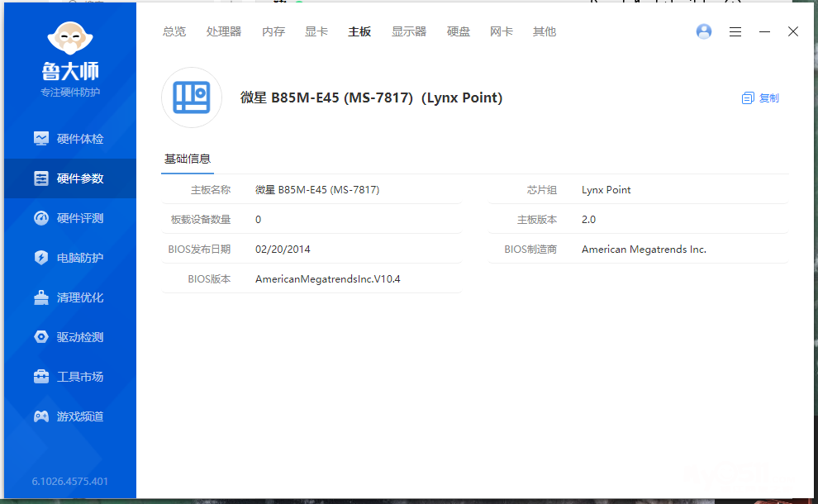Click the 硬件评测 gauge icon

point(41,218)
